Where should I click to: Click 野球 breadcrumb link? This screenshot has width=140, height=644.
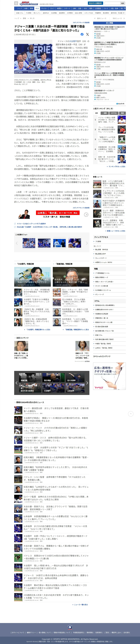tap(24, 18)
